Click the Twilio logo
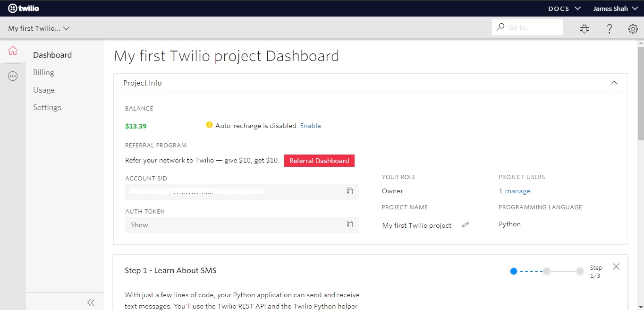 click(x=23, y=8)
